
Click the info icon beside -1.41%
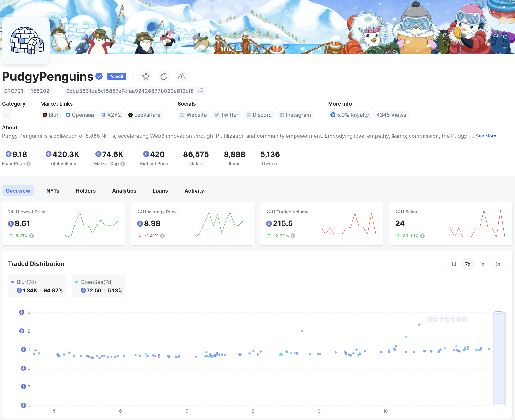tap(162, 236)
